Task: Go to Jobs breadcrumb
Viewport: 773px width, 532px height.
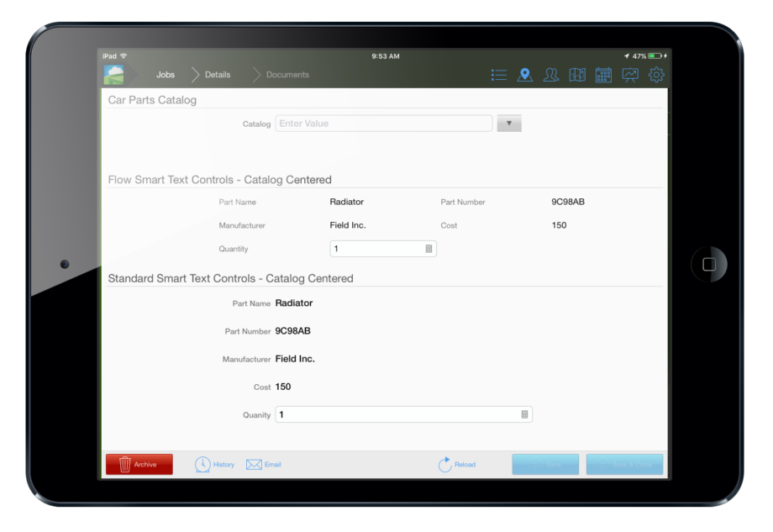Action: click(x=166, y=75)
